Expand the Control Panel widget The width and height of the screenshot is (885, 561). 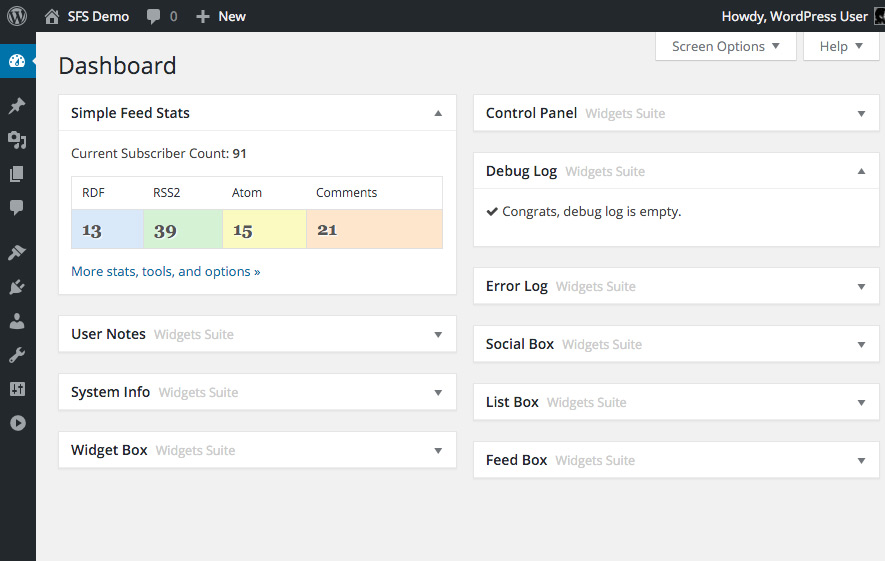[861, 114]
